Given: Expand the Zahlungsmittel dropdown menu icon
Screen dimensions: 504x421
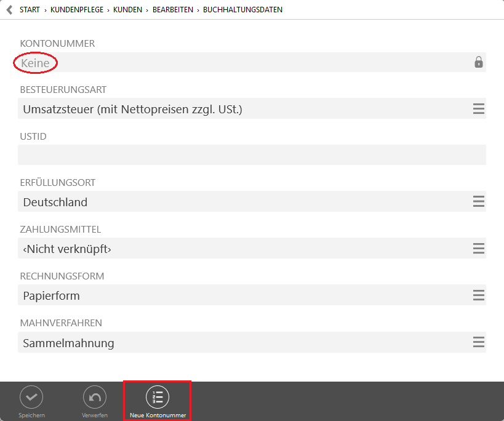Looking at the screenshot, I should [478, 249].
